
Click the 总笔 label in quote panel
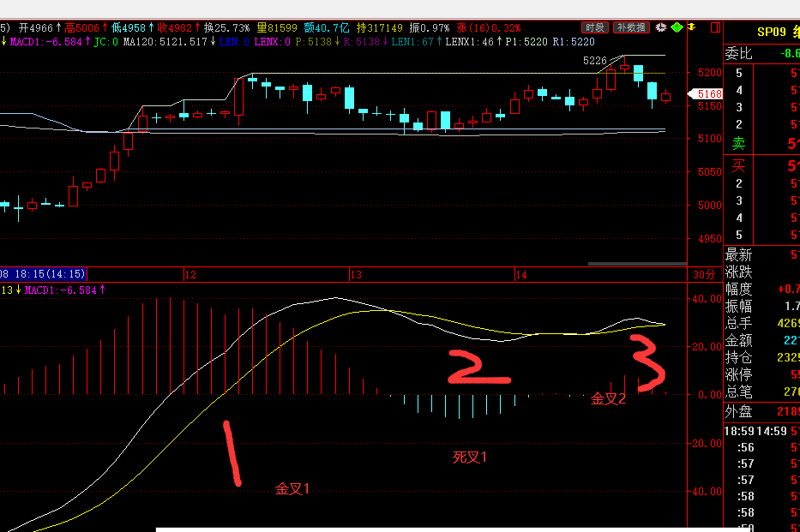point(738,392)
